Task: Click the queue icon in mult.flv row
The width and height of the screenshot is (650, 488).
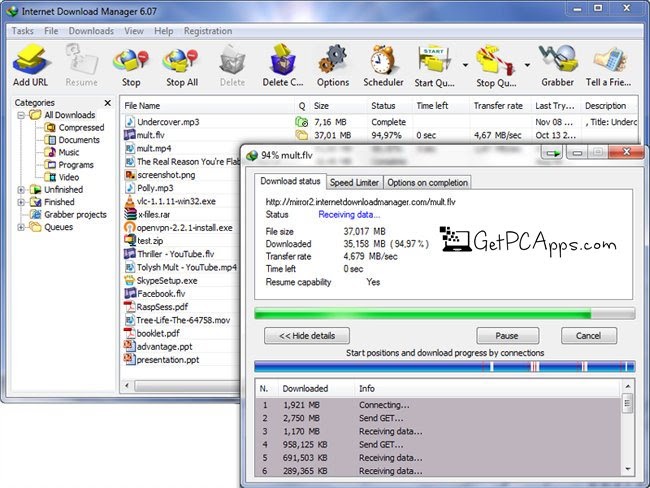Action: point(301,135)
